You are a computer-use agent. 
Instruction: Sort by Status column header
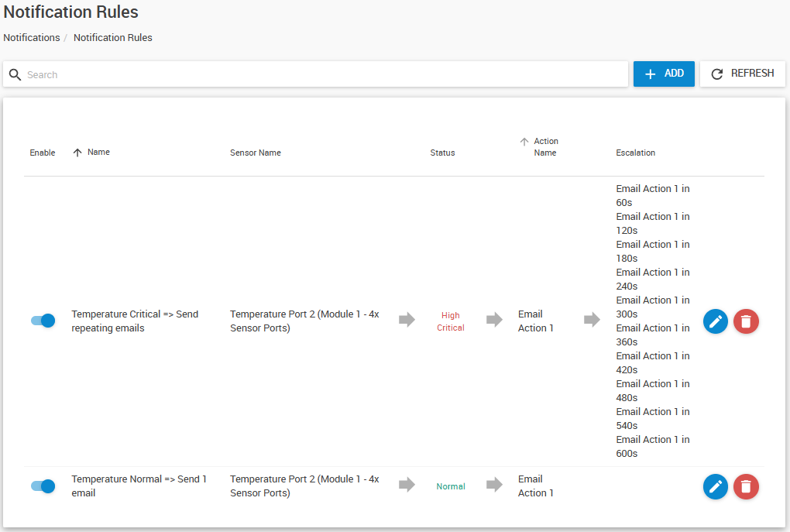(x=442, y=153)
